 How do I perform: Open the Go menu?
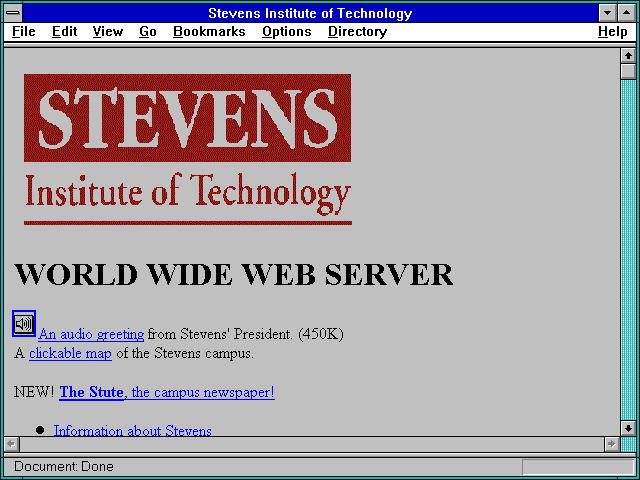(148, 32)
